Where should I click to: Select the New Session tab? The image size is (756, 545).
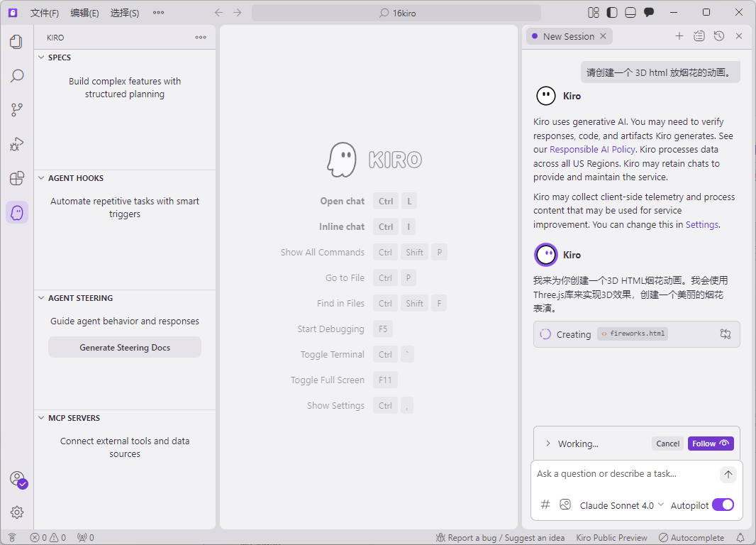pyautogui.click(x=568, y=36)
